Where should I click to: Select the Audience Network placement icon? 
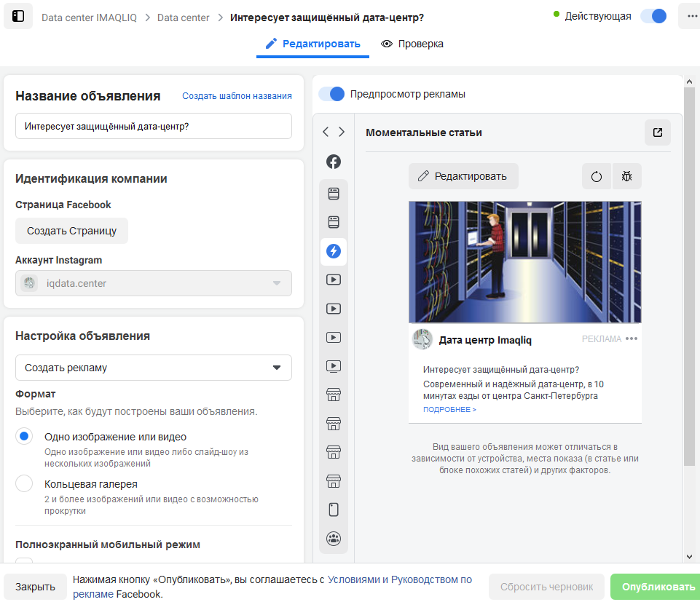tap(334, 539)
